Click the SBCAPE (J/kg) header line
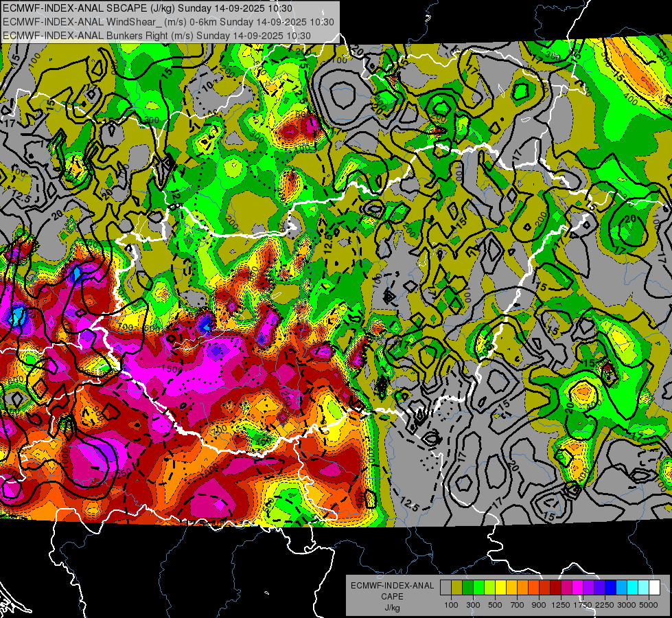This screenshot has width=672, height=618. tap(148, 8)
